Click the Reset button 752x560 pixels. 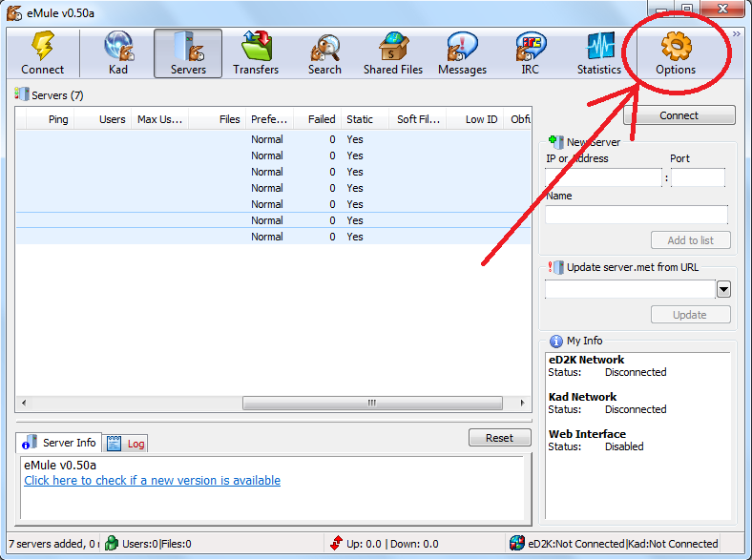[499, 438]
